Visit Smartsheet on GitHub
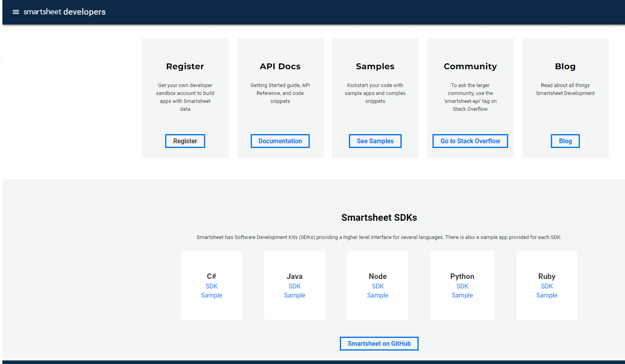Image resolution: width=625 pixels, height=364 pixels. 379,344
